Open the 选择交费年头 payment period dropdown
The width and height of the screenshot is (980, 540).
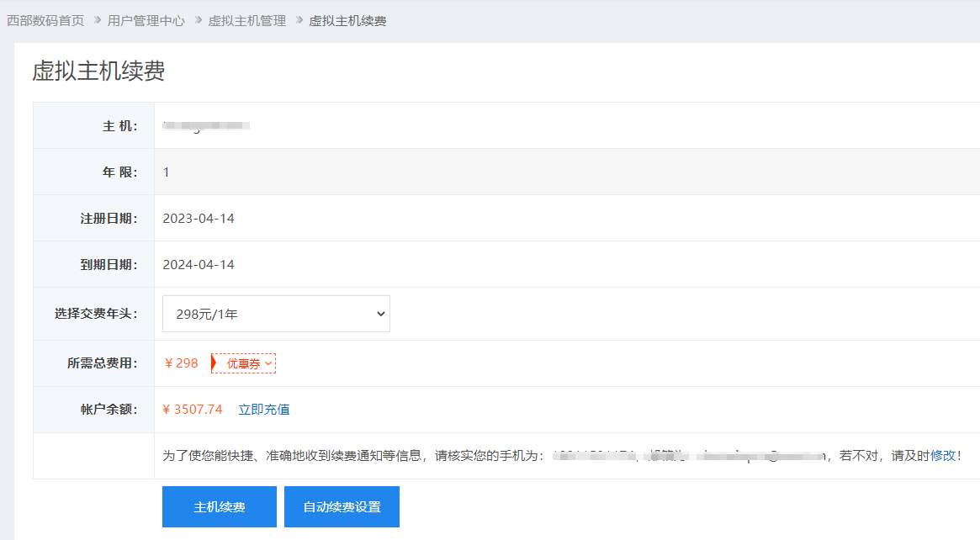(x=276, y=314)
